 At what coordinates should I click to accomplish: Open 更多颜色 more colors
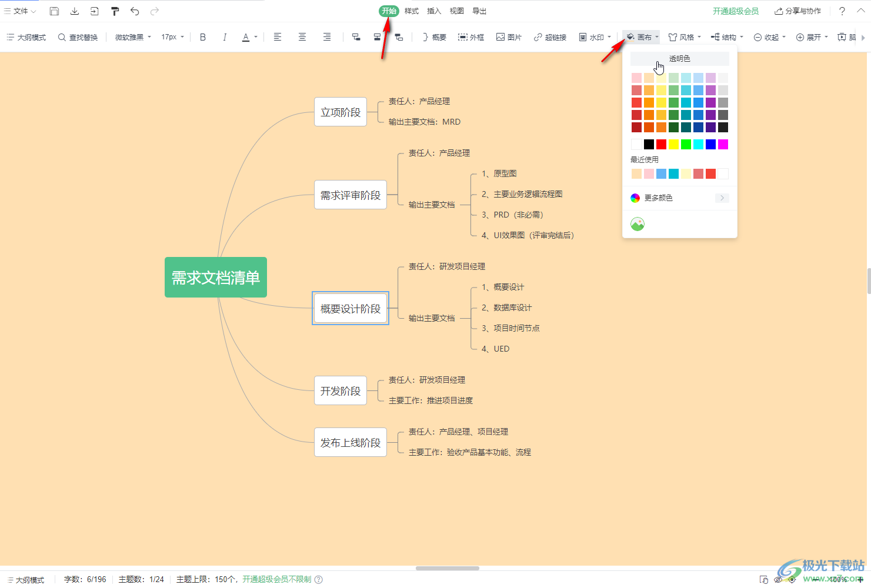coord(680,198)
